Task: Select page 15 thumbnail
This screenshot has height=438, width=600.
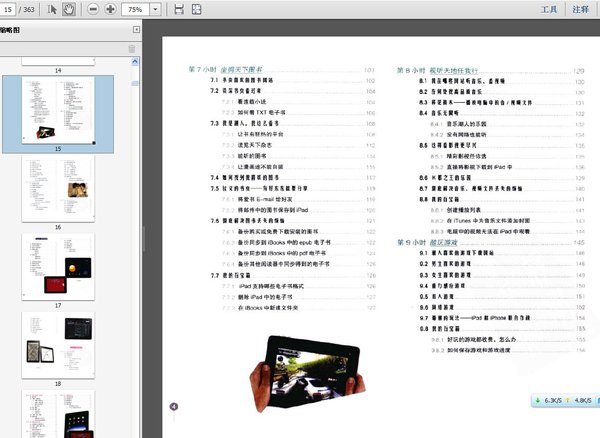Action: click(58, 110)
